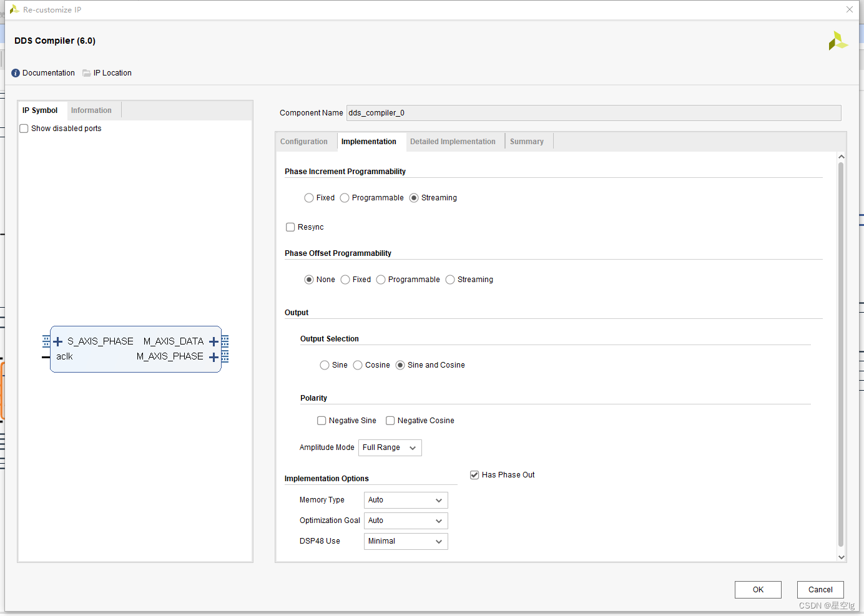Open the Documentation info icon
864x616 pixels.
[x=16, y=73]
